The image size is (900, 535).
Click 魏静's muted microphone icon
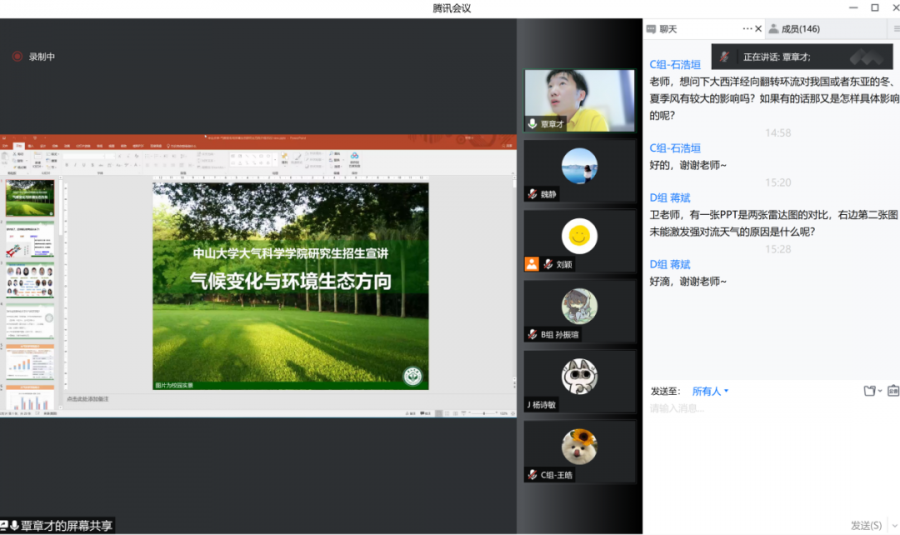point(534,194)
